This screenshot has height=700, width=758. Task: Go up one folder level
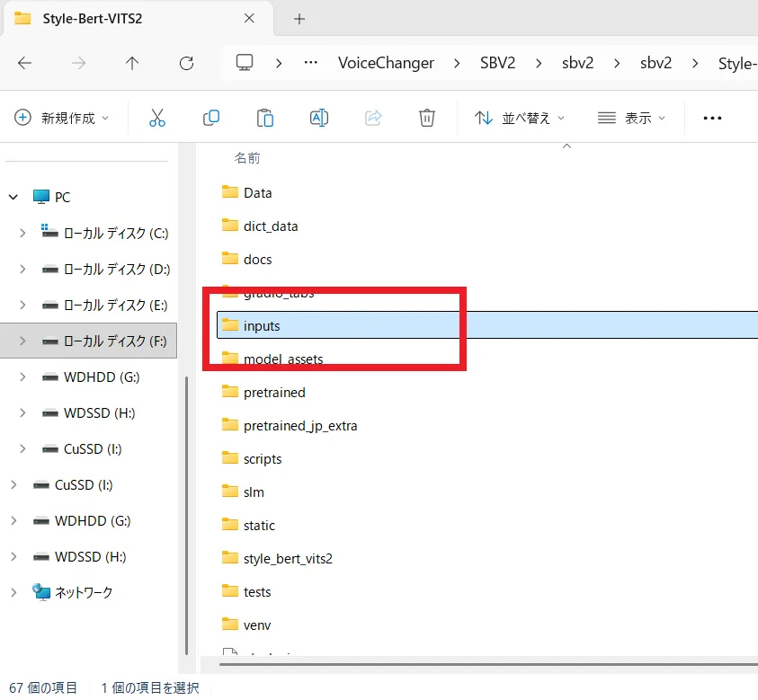pyautogui.click(x=132, y=63)
